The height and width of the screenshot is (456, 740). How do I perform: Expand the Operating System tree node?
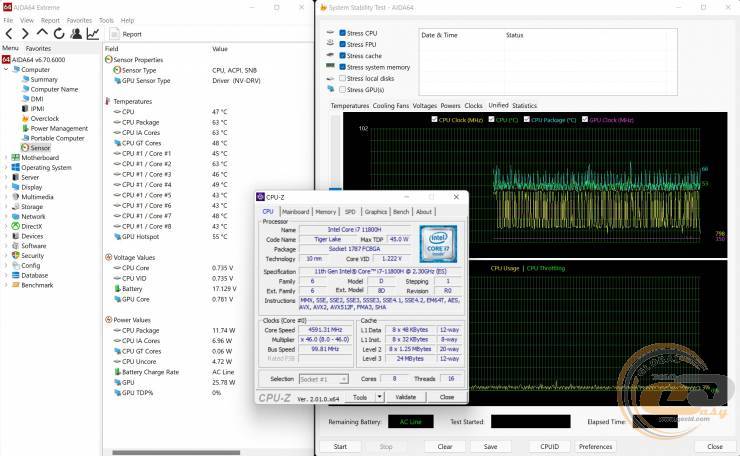pos(6,168)
